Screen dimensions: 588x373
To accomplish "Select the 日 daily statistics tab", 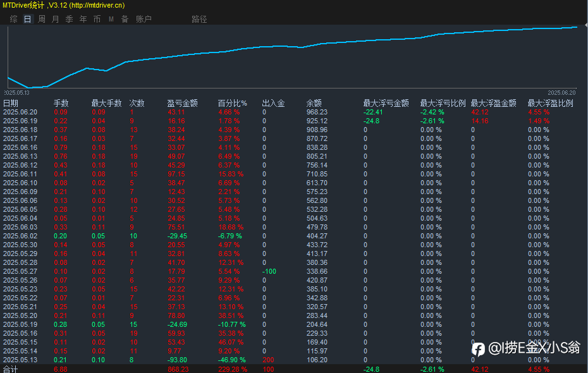I will click(x=27, y=19).
